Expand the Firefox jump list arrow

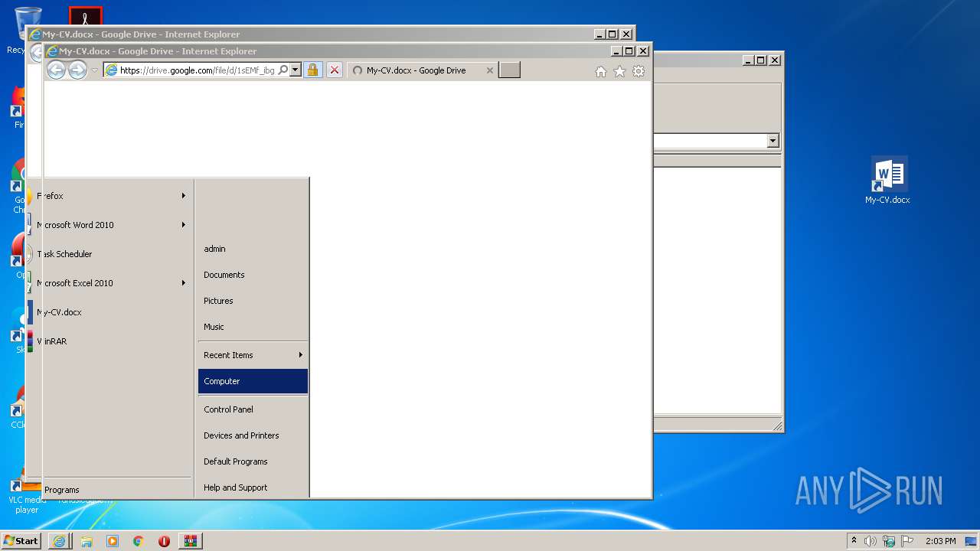coord(184,196)
